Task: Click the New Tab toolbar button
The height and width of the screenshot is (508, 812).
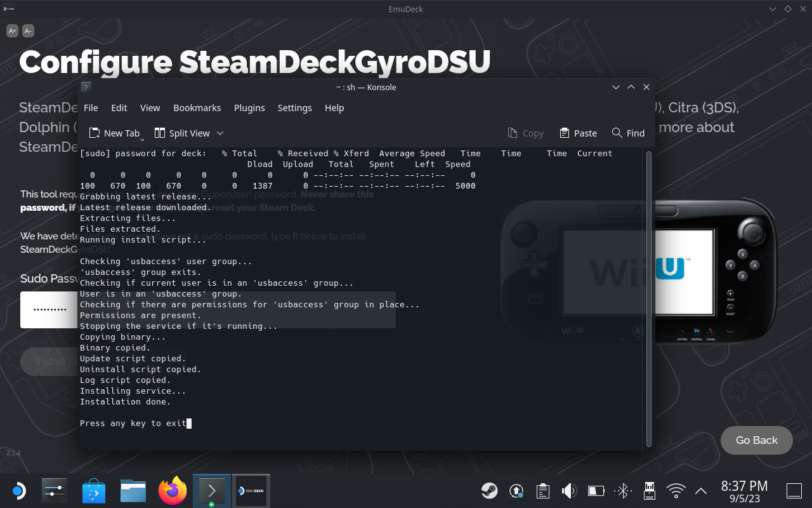Action: [114, 133]
